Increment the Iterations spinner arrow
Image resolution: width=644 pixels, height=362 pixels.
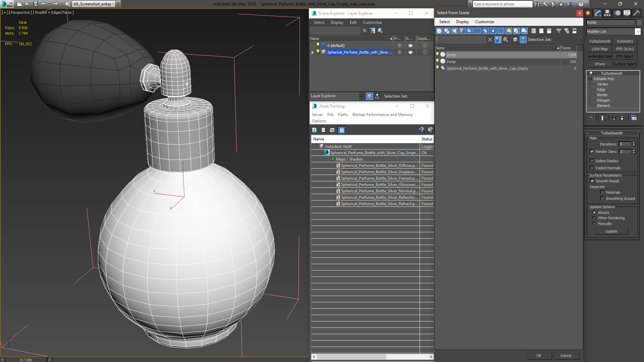coord(634,143)
